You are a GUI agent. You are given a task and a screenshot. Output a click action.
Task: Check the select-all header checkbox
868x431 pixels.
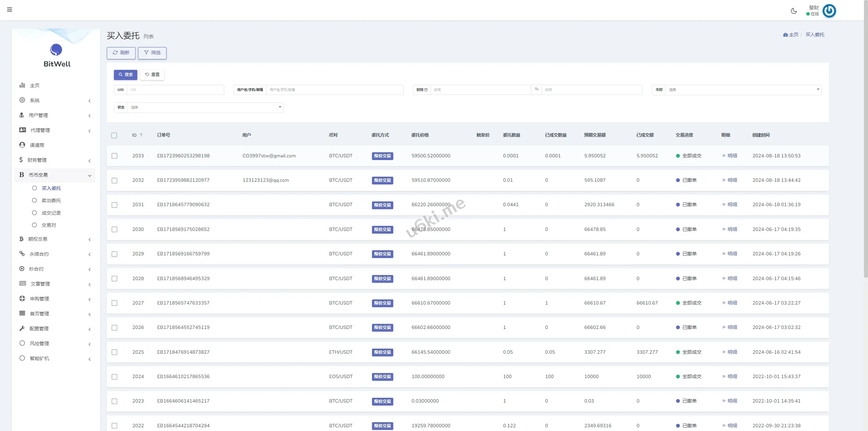114,135
